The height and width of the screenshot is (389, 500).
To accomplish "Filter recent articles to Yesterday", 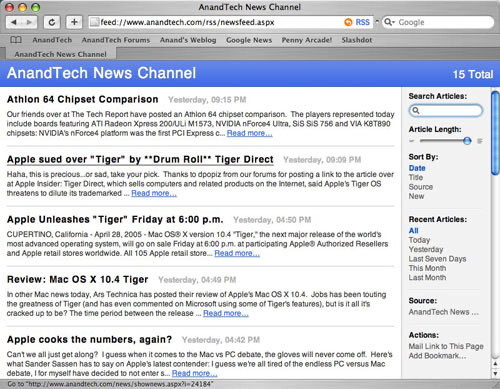I will point(426,250).
